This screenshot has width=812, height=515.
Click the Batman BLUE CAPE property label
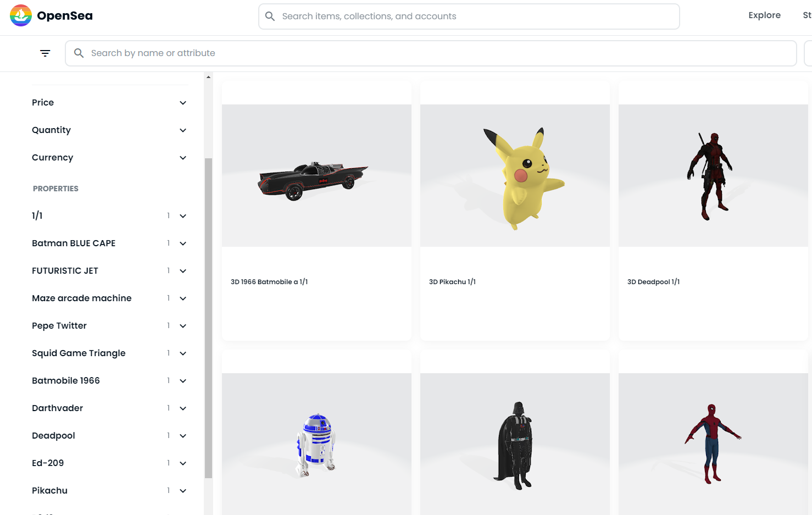(74, 243)
